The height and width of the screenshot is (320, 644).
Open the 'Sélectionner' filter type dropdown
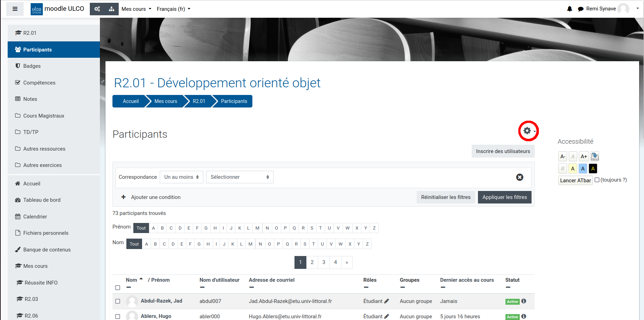(239, 177)
